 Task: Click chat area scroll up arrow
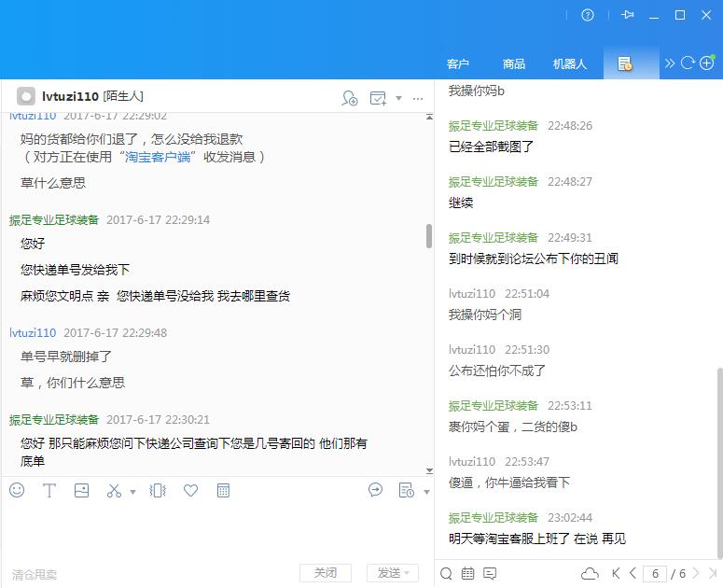coord(429,118)
